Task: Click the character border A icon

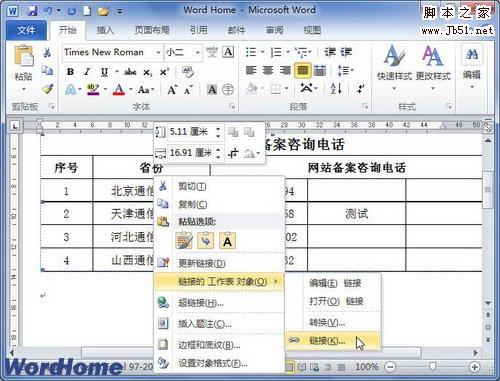Action: point(228,52)
